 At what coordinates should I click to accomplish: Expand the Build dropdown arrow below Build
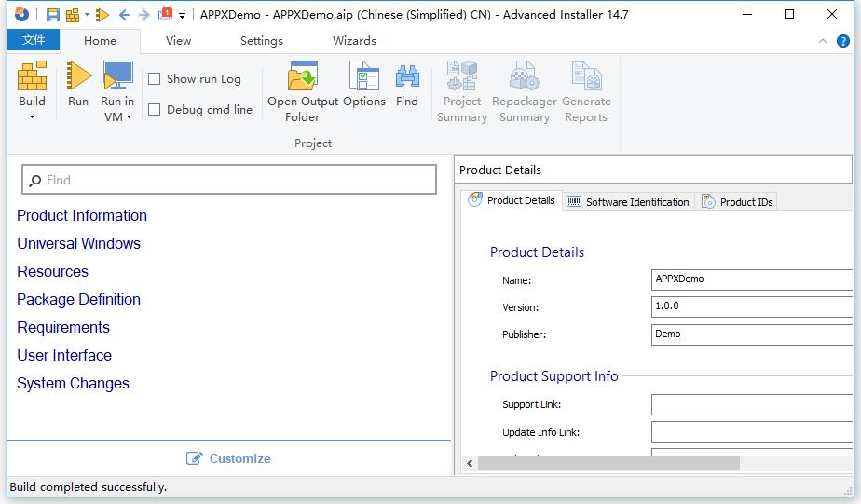32,117
